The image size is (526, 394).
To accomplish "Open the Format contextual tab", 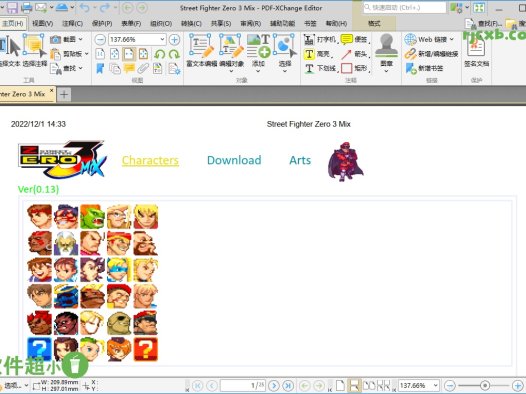I will pos(374,23).
